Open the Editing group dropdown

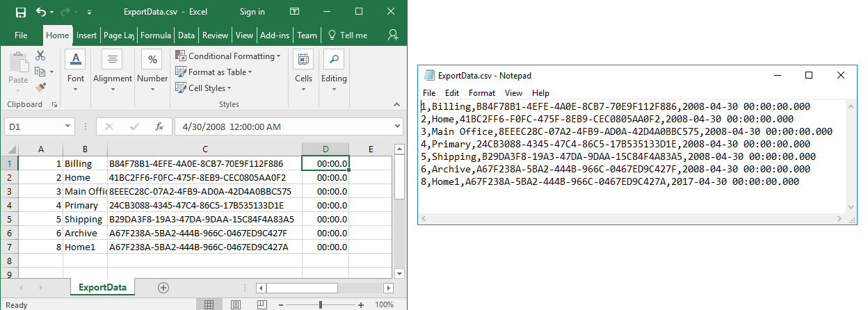(x=334, y=72)
